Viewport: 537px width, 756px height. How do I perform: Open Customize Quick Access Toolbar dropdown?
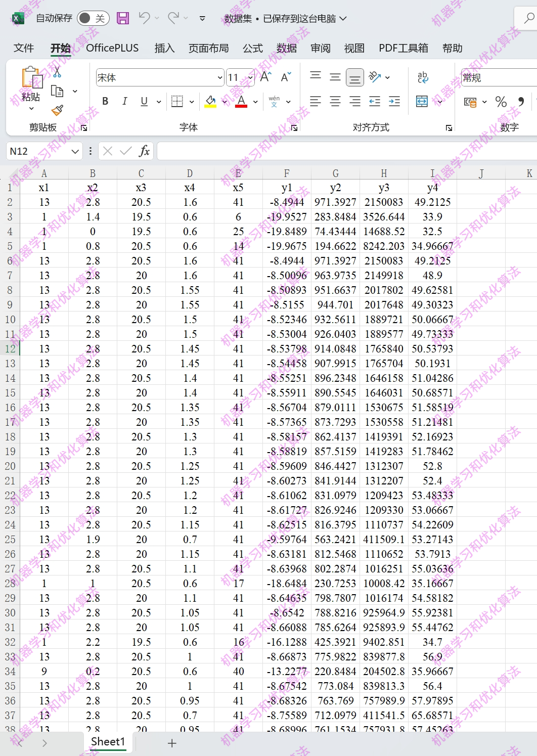click(x=202, y=19)
